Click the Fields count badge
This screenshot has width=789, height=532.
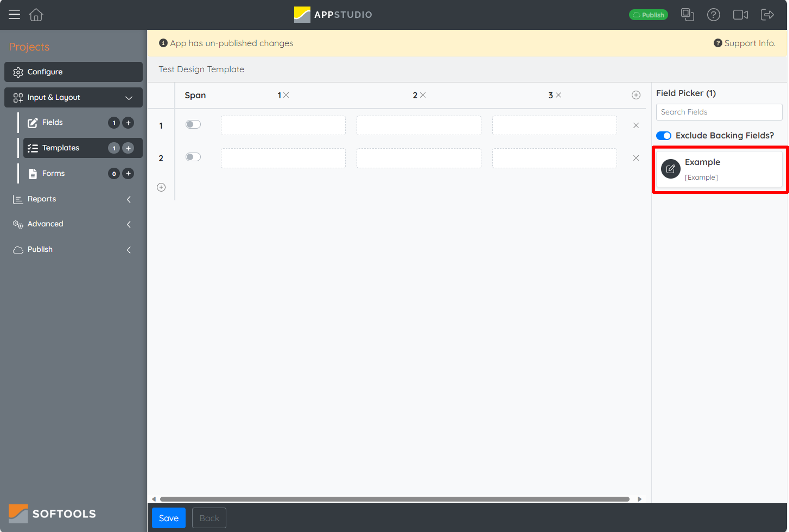click(x=114, y=123)
